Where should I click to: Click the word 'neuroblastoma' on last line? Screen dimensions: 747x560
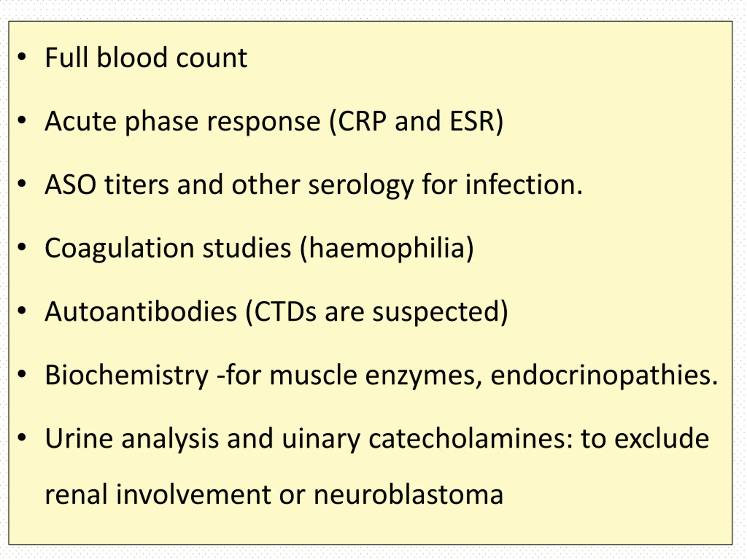coord(409,494)
